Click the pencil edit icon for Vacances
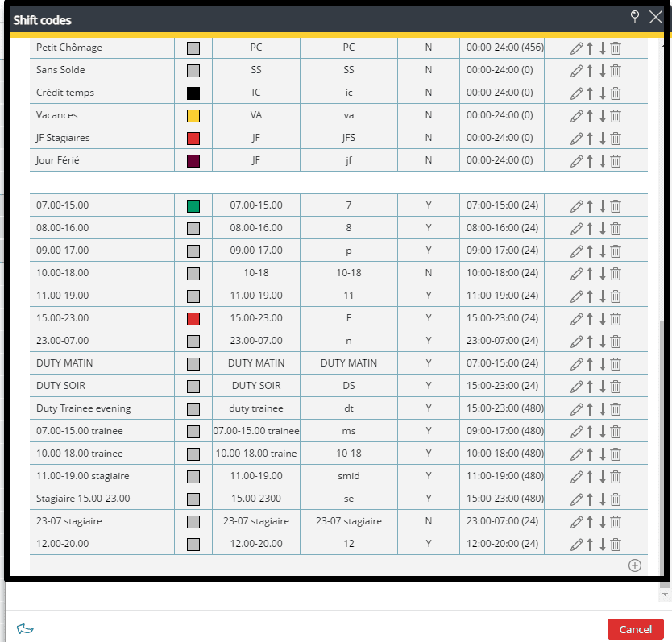Viewport: 672px width, 642px height. pos(576,115)
